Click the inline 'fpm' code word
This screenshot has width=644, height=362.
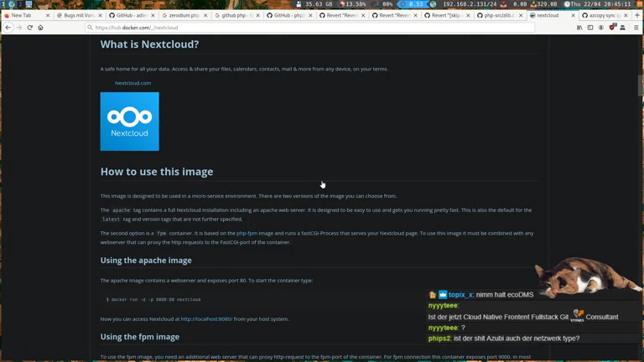click(161, 233)
